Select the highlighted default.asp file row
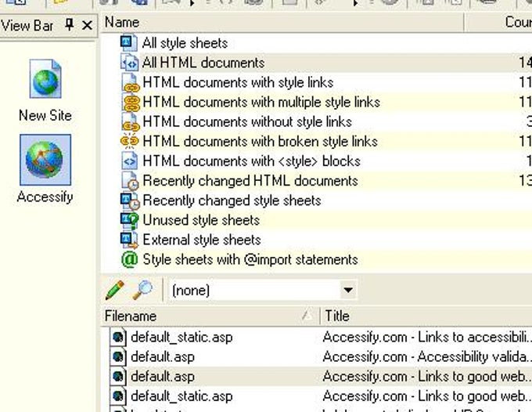This screenshot has width=532, height=412. pos(163,377)
